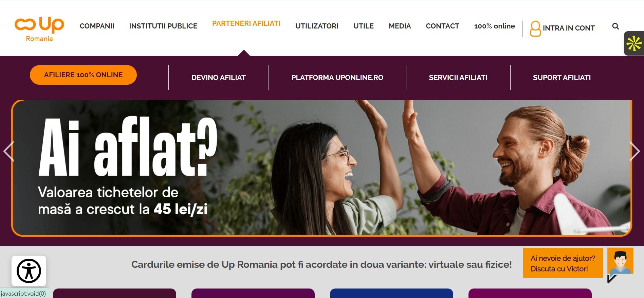Screen dimensions: 644x298
Task: Click the Ai aflat banner image
Action: point(322,167)
